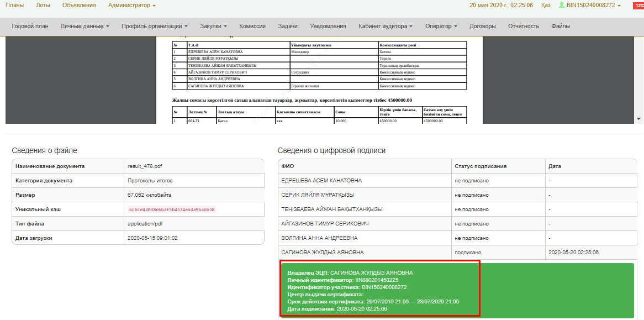The height and width of the screenshot is (320, 644).
Task: Expand the Администратор dropdown menu
Action: (131, 6)
